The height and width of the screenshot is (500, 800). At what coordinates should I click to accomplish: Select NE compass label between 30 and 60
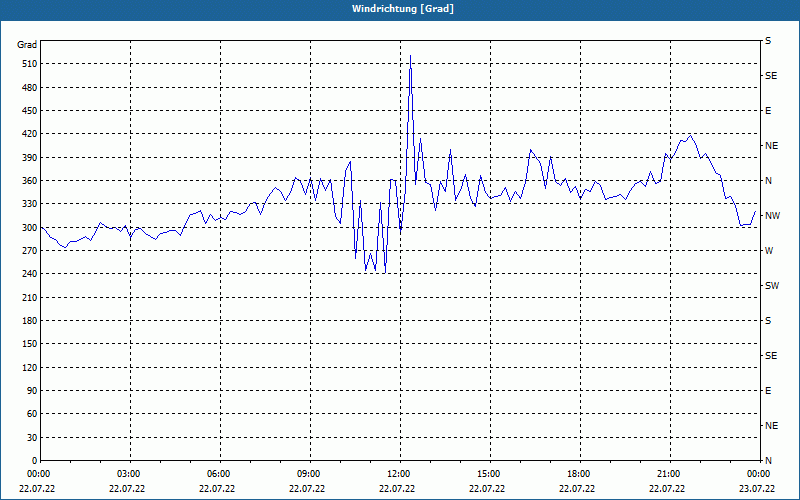771,426
